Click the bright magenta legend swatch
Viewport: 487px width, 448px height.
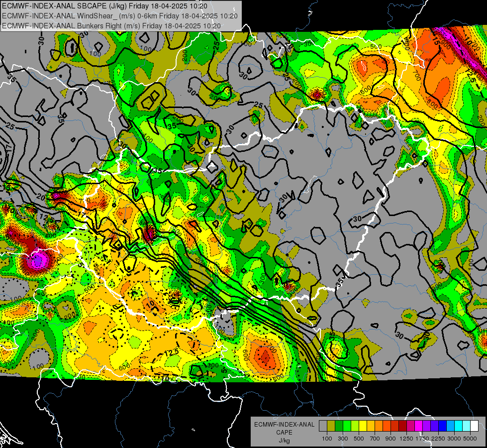(x=419, y=426)
